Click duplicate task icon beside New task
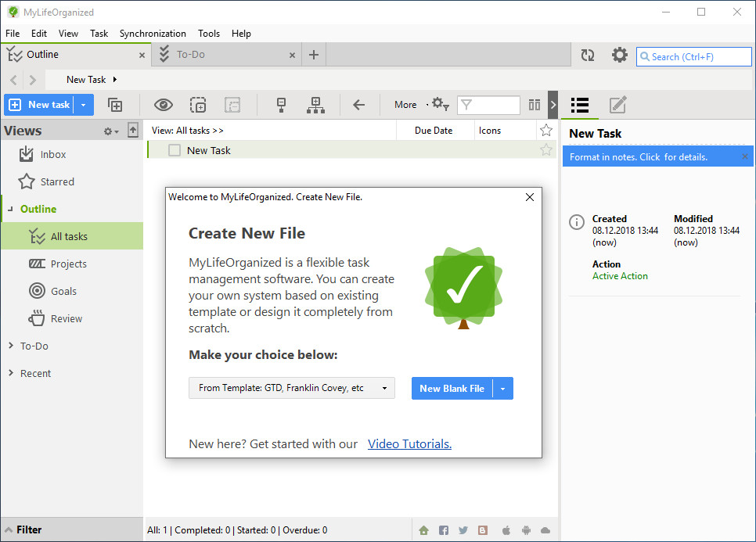Viewport: 756px width, 542px height. pos(115,105)
